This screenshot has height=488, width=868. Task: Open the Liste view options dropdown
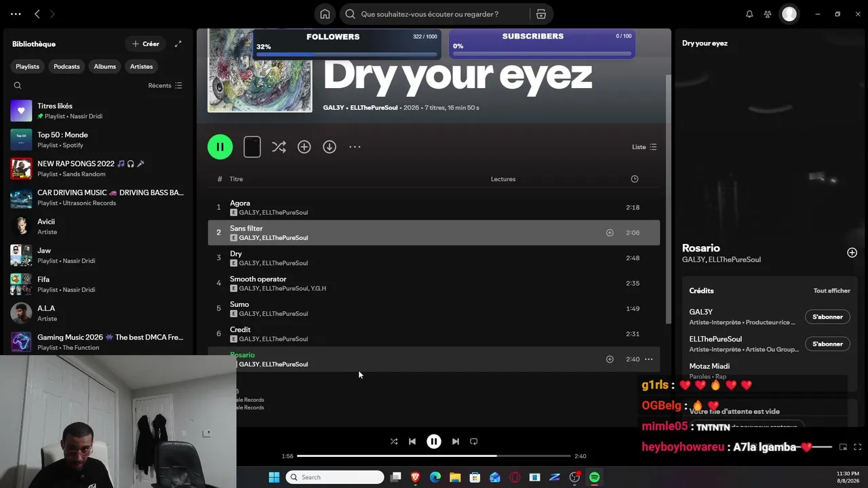pyautogui.click(x=644, y=147)
